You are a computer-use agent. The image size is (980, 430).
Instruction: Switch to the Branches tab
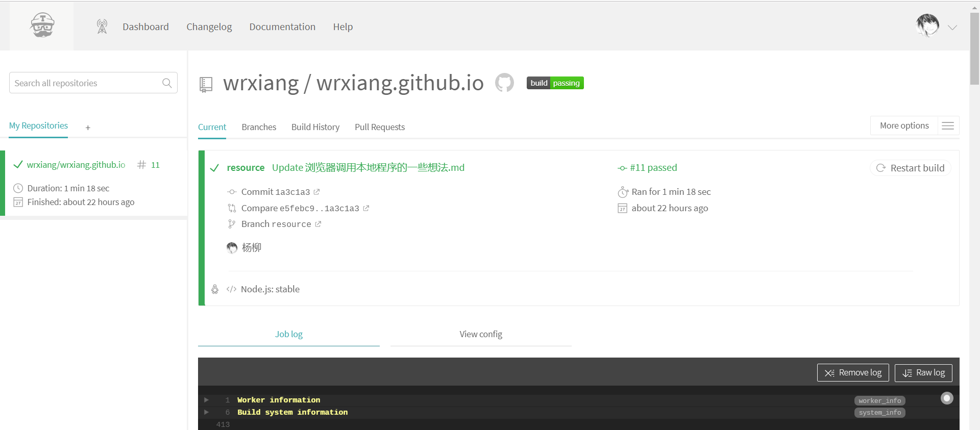coord(259,127)
